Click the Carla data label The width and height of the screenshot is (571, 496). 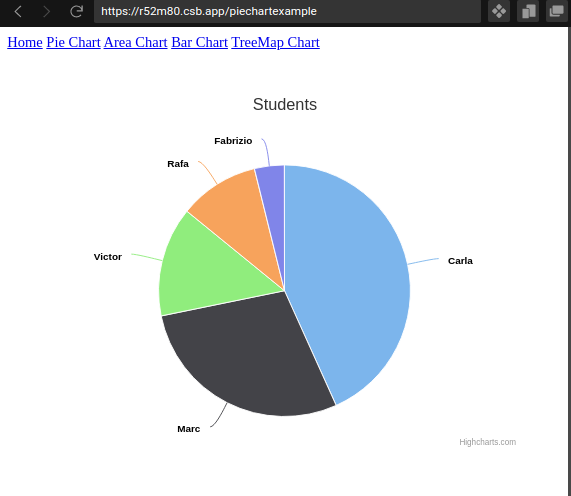460,261
